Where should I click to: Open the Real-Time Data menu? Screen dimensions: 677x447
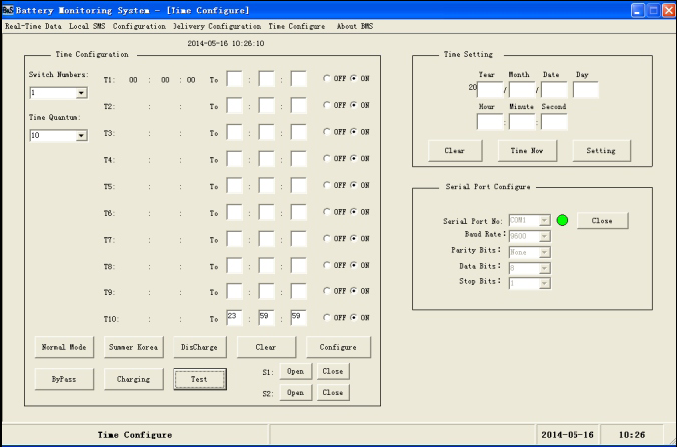[33, 26]
